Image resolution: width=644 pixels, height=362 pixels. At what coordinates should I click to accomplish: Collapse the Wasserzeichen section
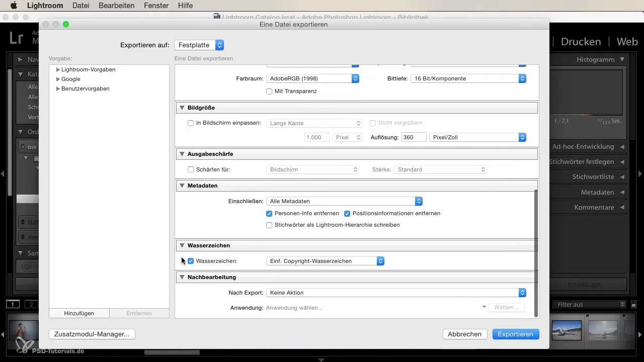tap(182, 245)
